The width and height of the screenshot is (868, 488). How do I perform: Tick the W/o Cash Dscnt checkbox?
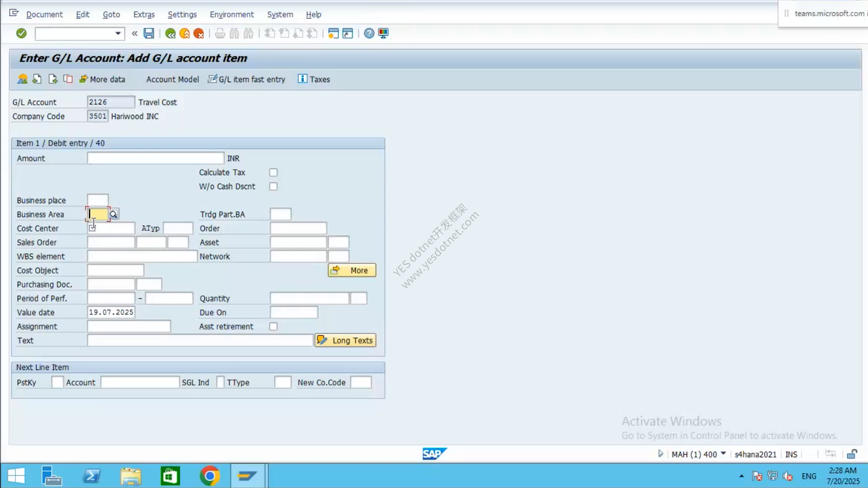(274, 187)
